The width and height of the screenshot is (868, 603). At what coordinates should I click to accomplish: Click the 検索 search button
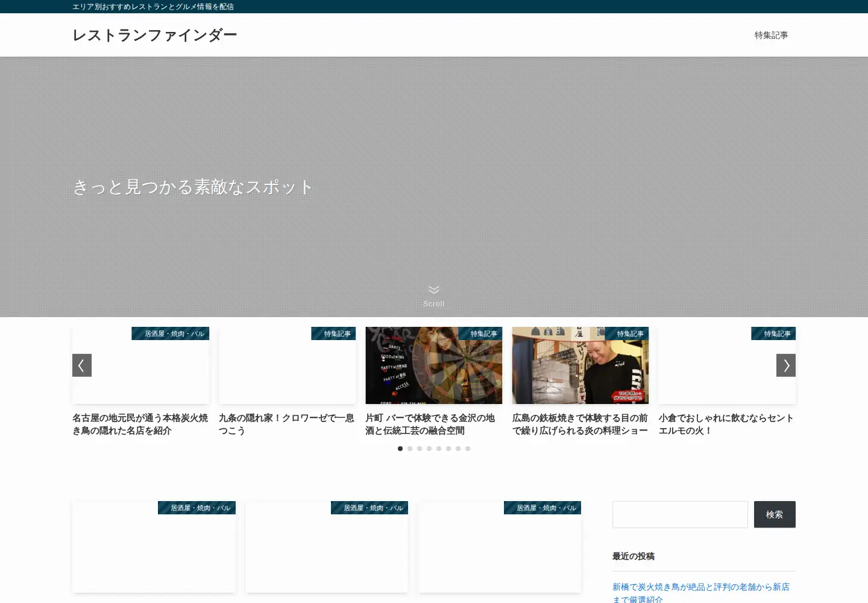775,514
